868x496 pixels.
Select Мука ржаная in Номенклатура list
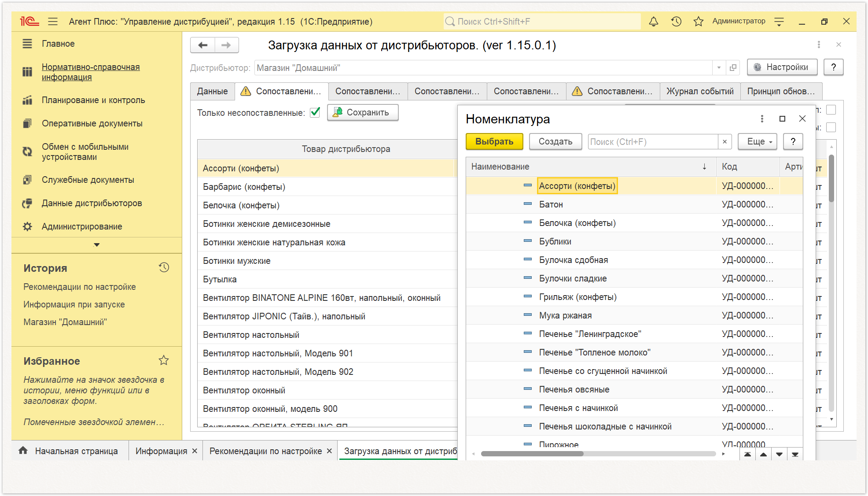(x=634, y=315)
